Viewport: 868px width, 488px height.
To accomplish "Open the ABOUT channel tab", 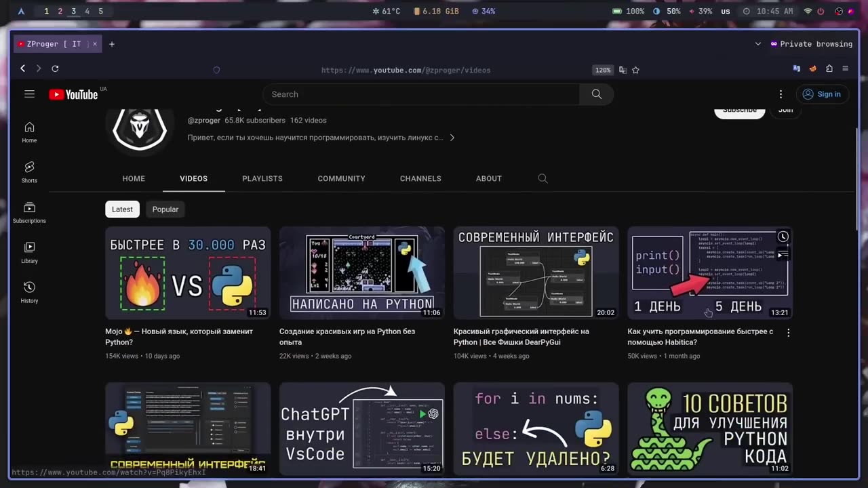I will tap(489, 178).
